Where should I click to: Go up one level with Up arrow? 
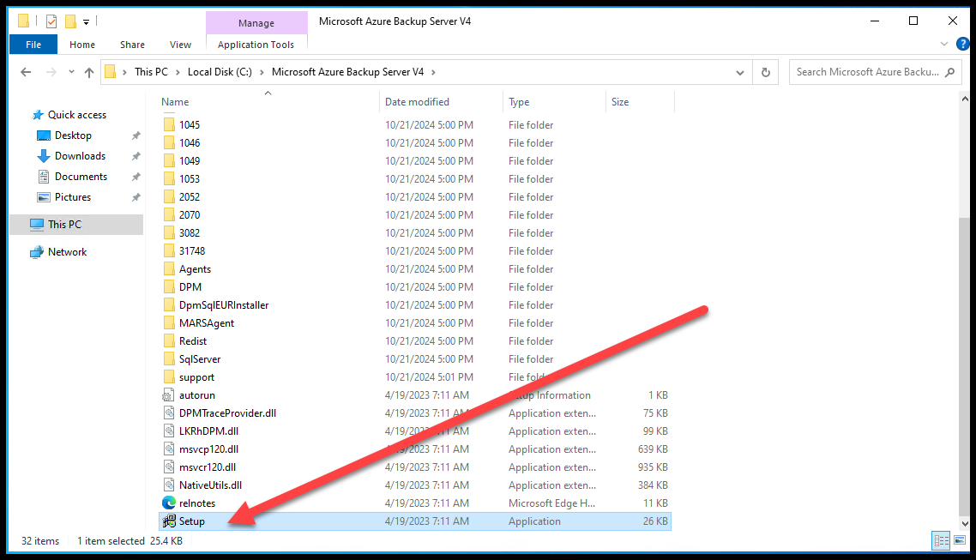tap(89, 72)
